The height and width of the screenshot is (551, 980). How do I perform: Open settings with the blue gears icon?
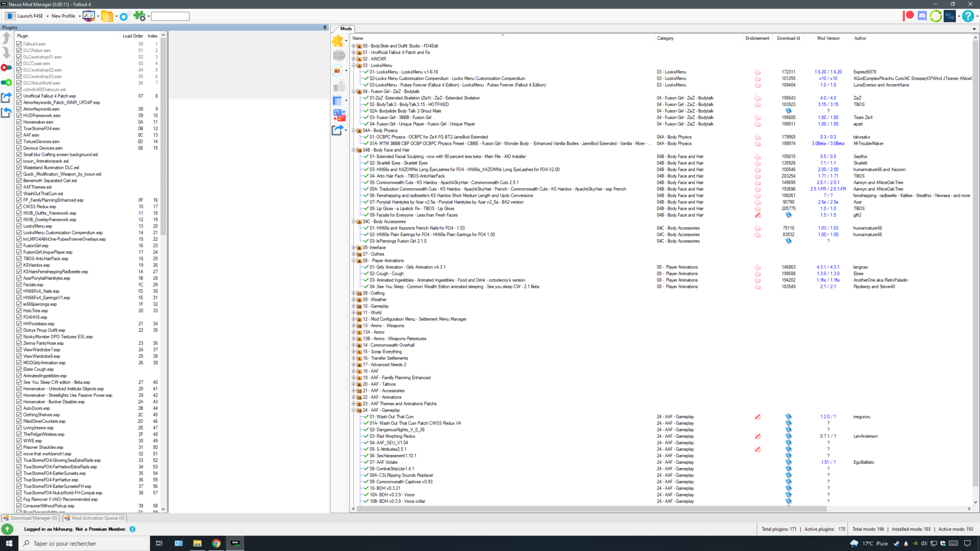[124, 16]
